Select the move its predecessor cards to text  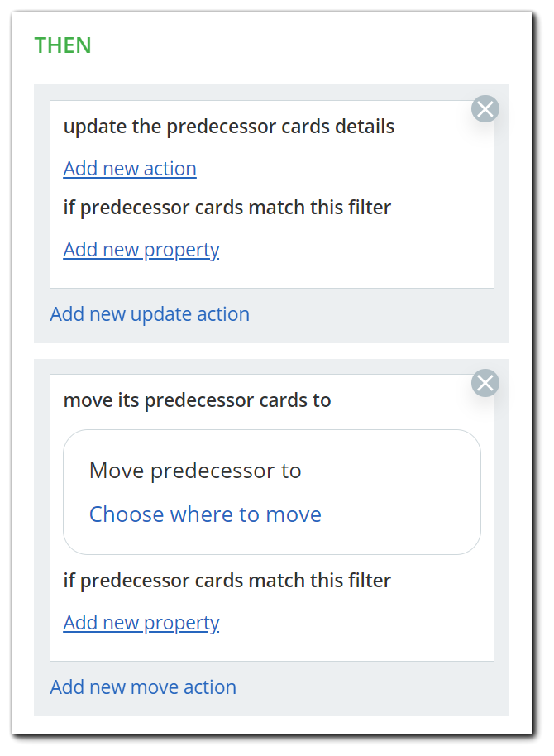[x=195, y=400]
